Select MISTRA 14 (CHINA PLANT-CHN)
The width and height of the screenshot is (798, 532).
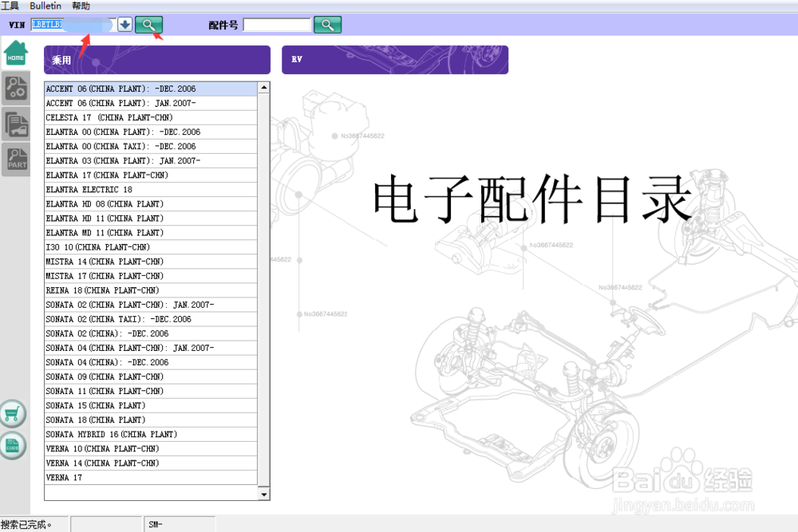(x=151, y=262)
